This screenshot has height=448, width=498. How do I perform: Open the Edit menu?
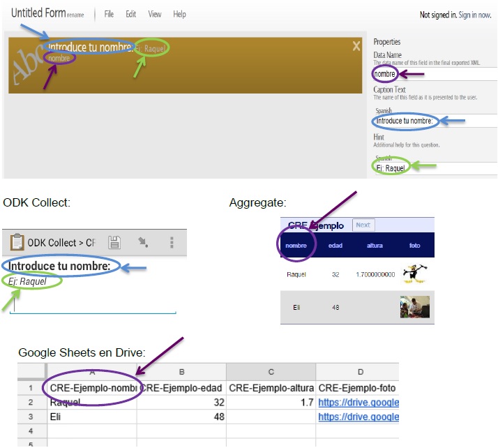pyautogui.click(x=131, y=14)
